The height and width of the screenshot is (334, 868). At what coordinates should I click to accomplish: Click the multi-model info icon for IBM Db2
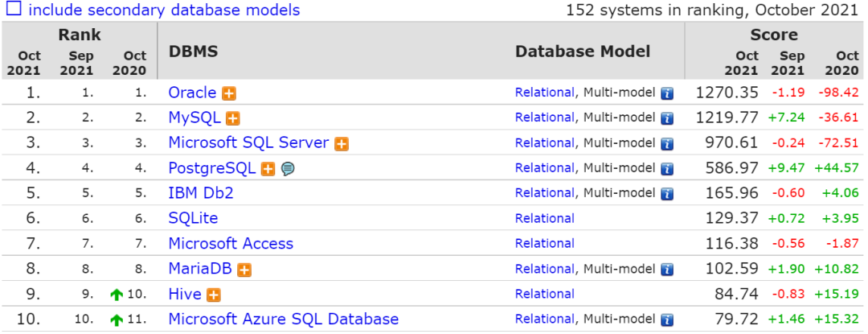pyautogui.click(x=667, y=194)
